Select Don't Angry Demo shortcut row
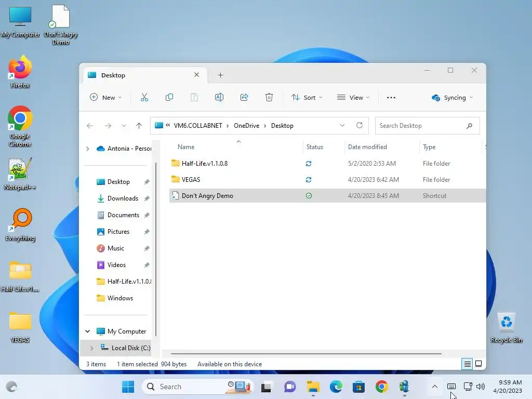The image size is (532, 399). click(x=327, y=196)
